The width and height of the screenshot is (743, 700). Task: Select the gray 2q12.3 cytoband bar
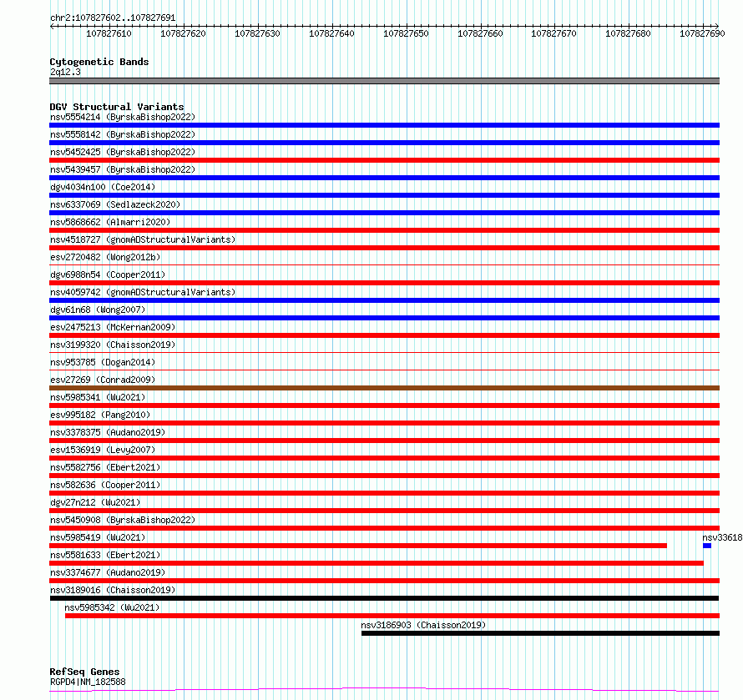[x=384, y=81]
